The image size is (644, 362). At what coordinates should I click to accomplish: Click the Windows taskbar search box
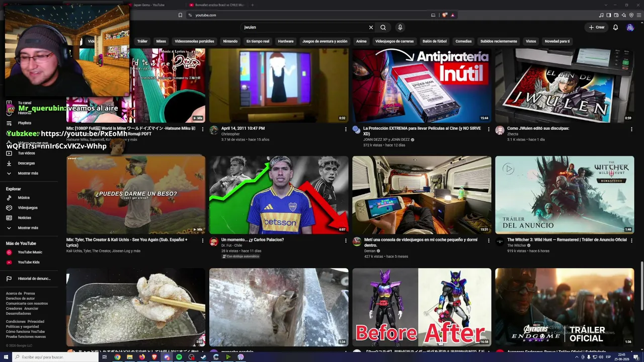56,357
